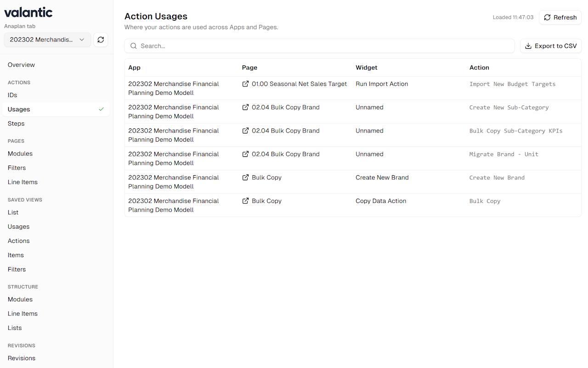Select Usages under Actions section
588x368 pixels.
pyautogui.click(x=56, y=109)
